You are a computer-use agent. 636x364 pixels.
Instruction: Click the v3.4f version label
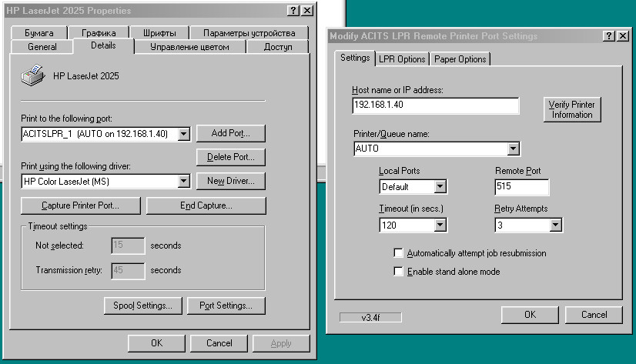point(370,317)
